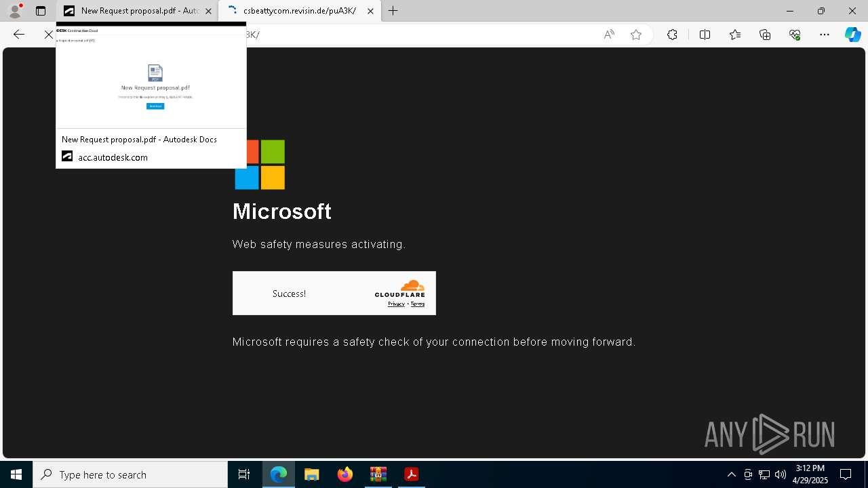Click the Cloudflare Terms link
Screen dimensions: 868x488
pos(418,304)
